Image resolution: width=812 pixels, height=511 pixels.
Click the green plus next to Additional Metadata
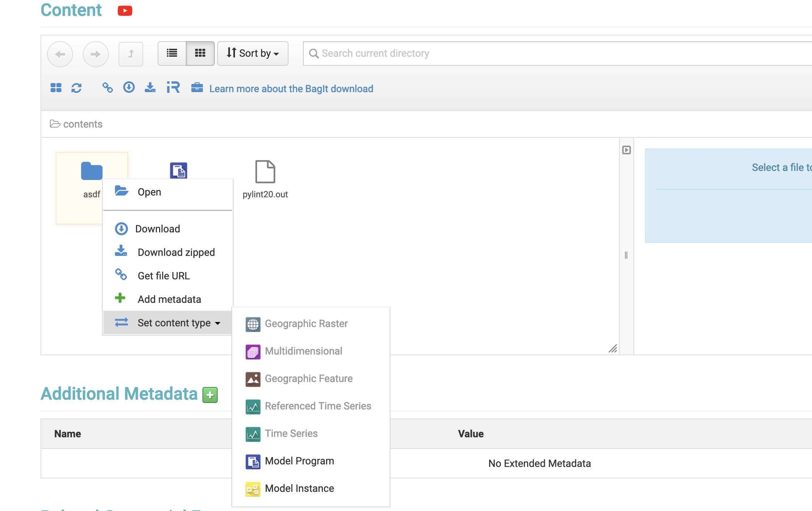tap(210, 395)
